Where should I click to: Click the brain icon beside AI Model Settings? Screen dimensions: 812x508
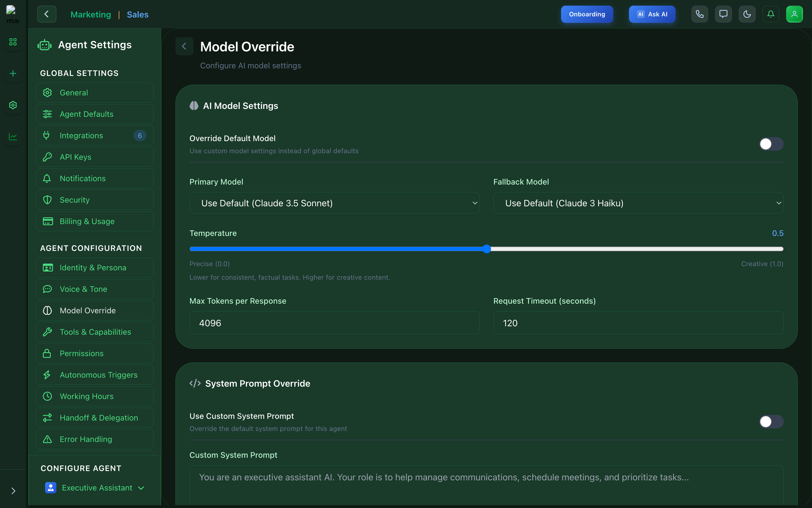pos(194,106)
